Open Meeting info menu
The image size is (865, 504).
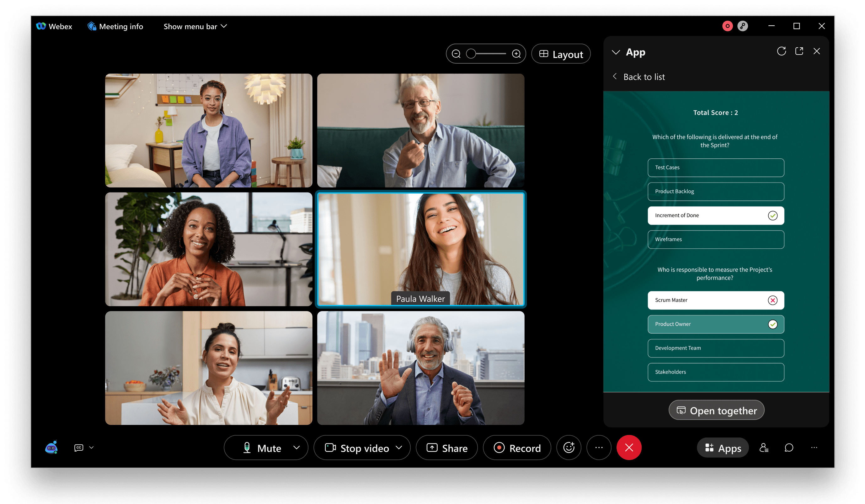pyautogui.click(x=117, y=26)
